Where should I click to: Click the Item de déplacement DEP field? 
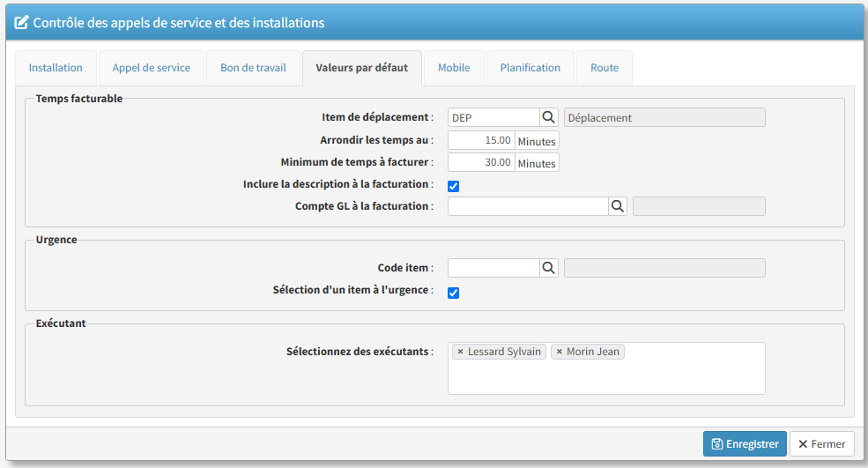[x=493, y=117]
